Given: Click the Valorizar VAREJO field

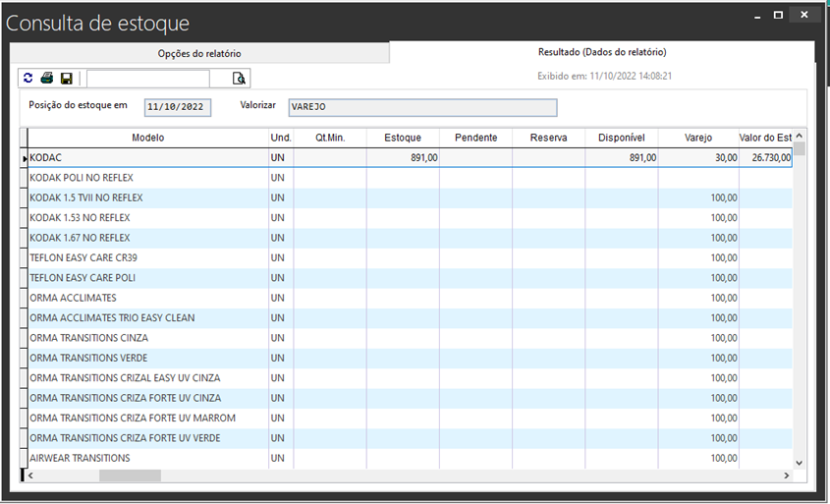Looking at the screenshot, I should click(421, 107).
